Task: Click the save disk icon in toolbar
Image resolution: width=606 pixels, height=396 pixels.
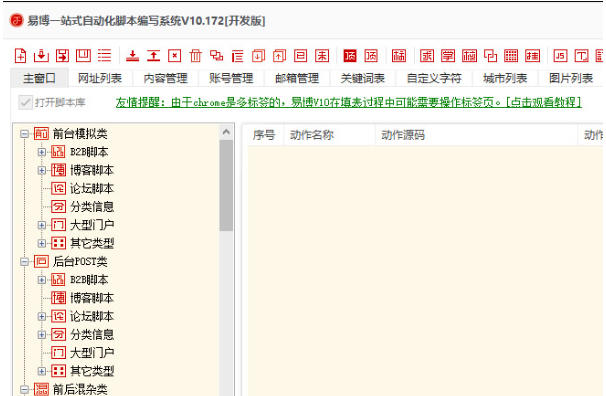Action: click(83, 56)
